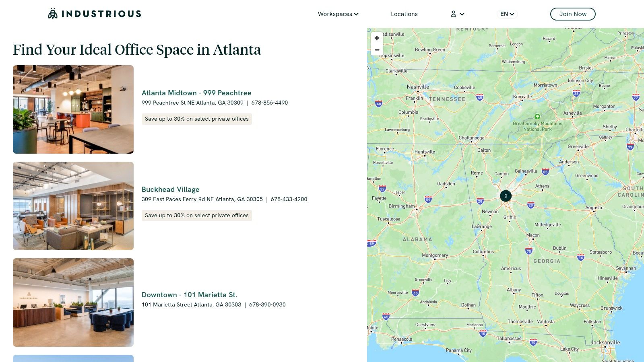Click the Augusta label on the map
This screenshot has width=644, height=362.
[594, 208]
